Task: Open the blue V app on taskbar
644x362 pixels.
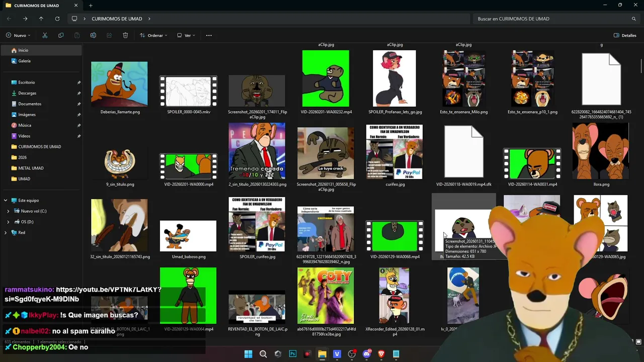Action: pos(337,354)
